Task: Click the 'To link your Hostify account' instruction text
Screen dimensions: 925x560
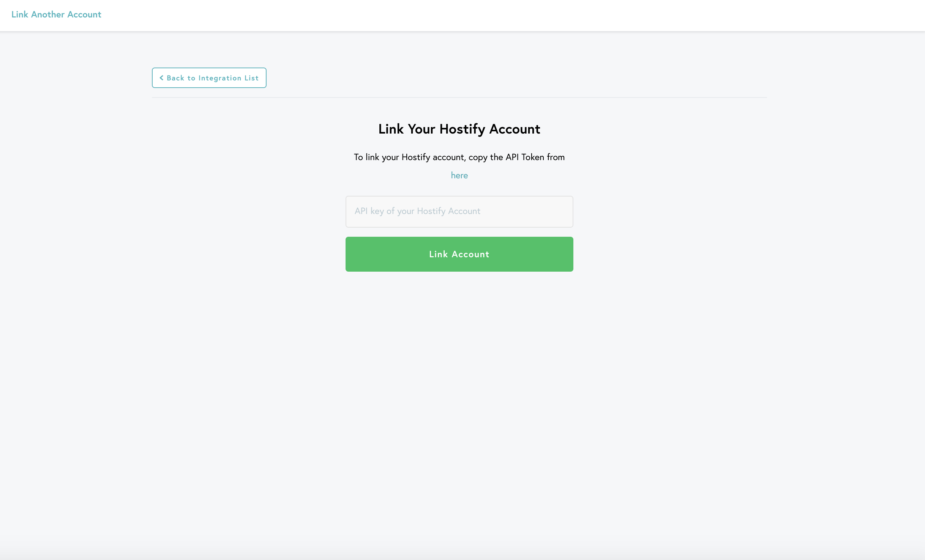Action: click(459, 157)
